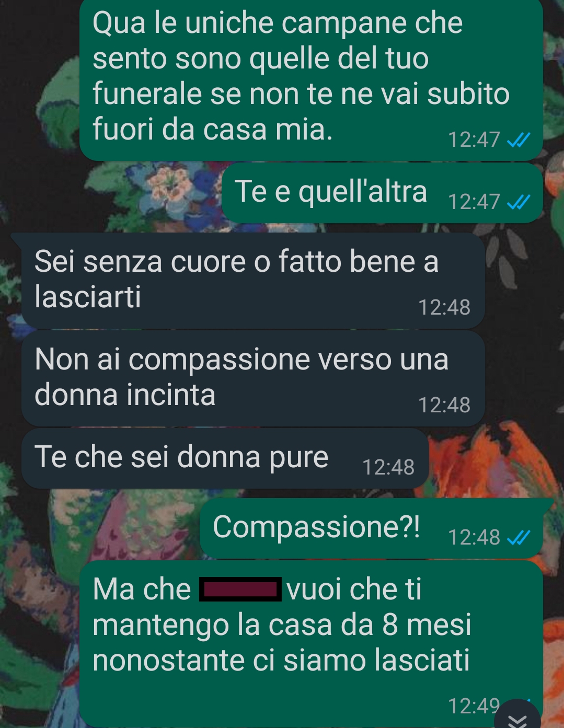Tap the text 'fuori da casa mia.'
Image resolution: width=564 pixels, height=728 pixels.
coord(213,129)
